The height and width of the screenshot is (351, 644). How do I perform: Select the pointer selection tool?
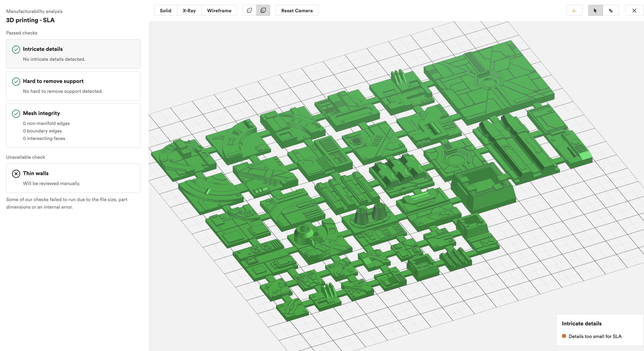595,10
